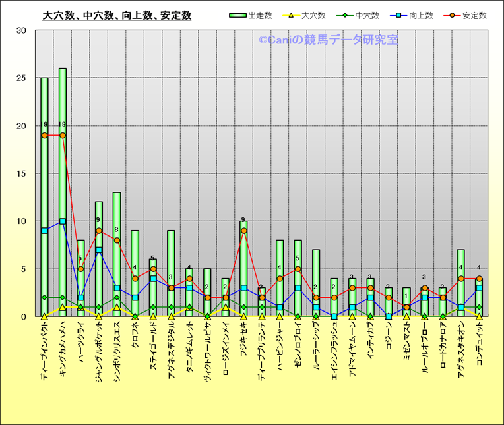Select the green 中穴数 marker for ディープインパクト
Image resolution: width=504 pixels, height=425 pixels.
(44, 297)
